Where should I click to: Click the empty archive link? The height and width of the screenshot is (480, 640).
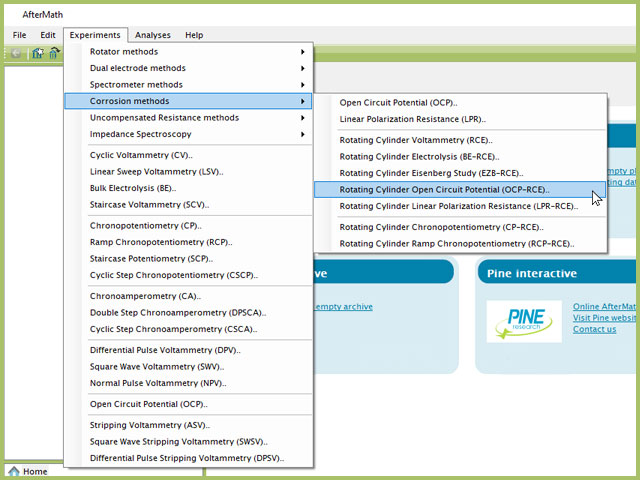(x=343, y=307)
